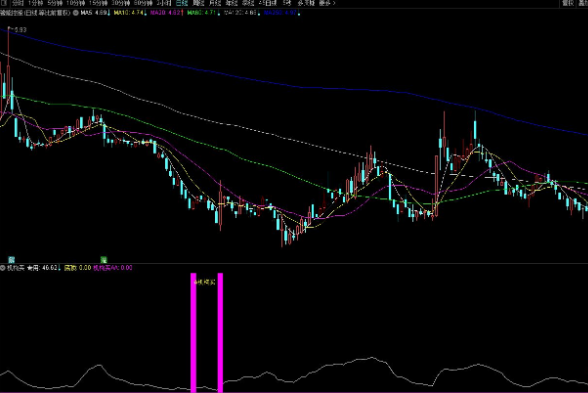This screenshot has width=588, height=393.
Task: Switch to the 1分钟 period tab
Action: tap(35, 3)
